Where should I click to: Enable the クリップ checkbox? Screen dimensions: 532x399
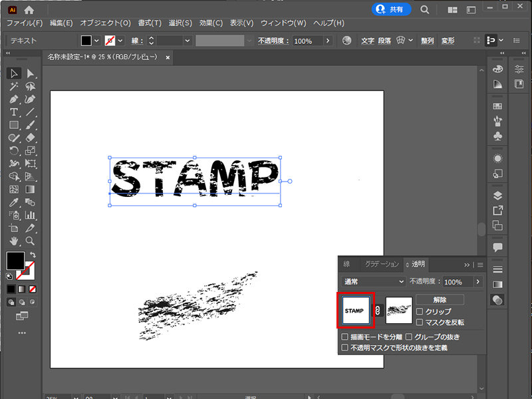pyautogui.click(x=419, y=311)
